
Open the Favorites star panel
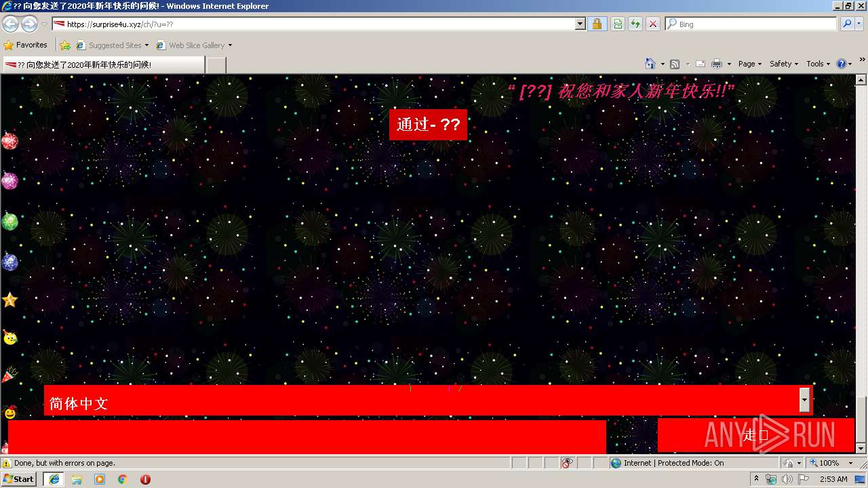tap(9, 45)
